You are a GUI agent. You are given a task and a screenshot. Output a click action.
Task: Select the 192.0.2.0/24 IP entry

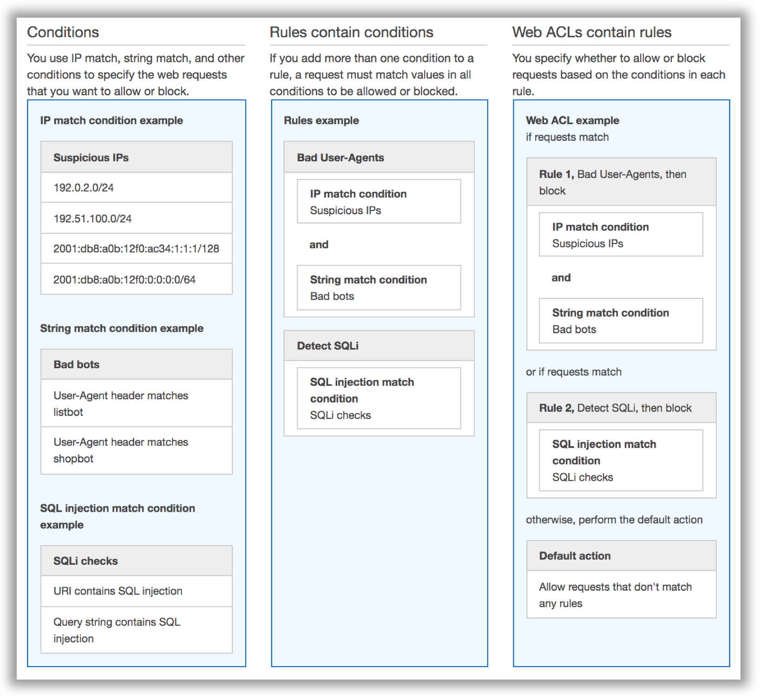pyautogui.click(x=137, y=188)
